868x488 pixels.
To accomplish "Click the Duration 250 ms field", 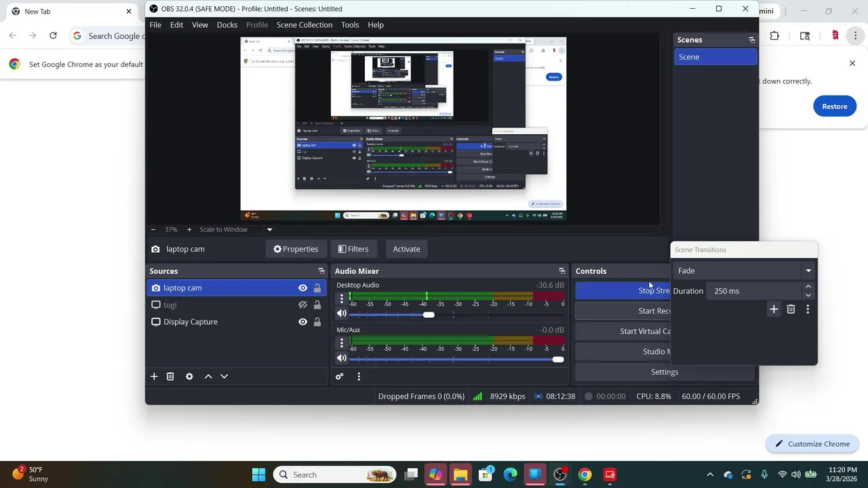I will point(755,291).
